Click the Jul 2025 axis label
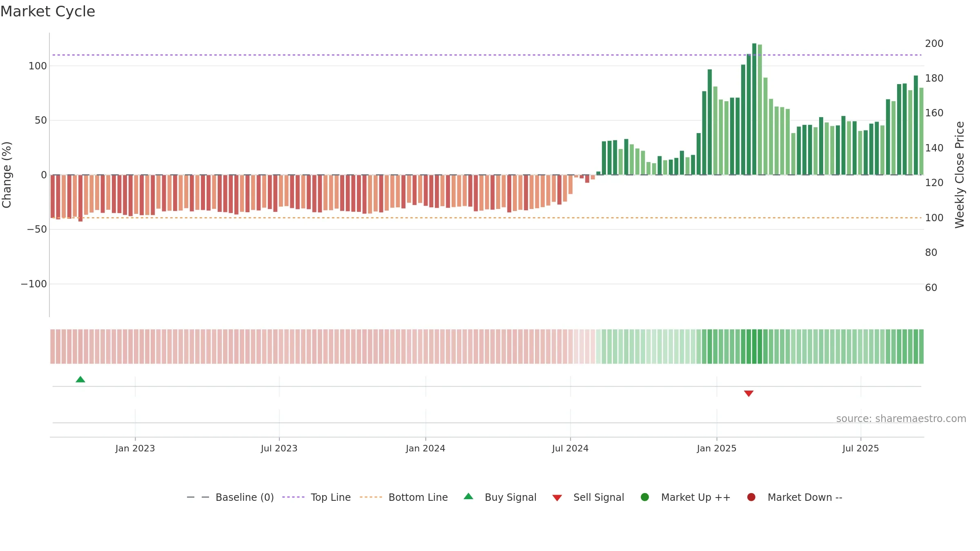This screenshot has height=551, width=980. (x=861, y=449)
